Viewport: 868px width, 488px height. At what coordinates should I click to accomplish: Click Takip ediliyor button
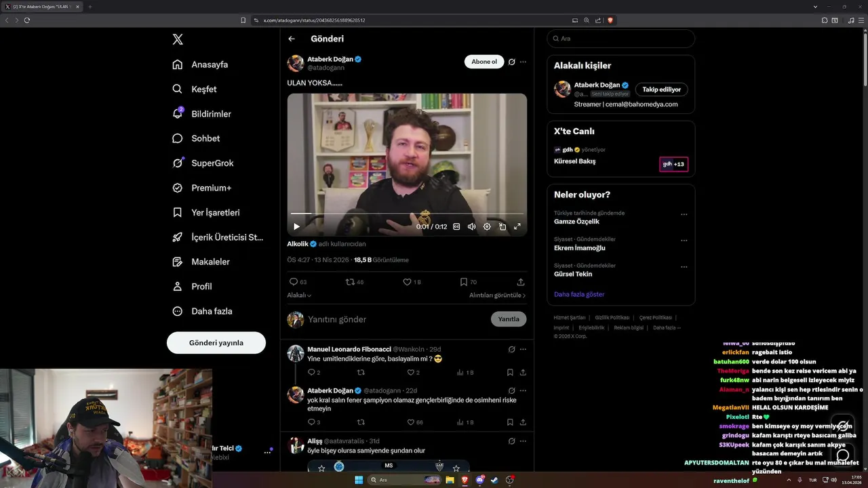tap(661, 89)
